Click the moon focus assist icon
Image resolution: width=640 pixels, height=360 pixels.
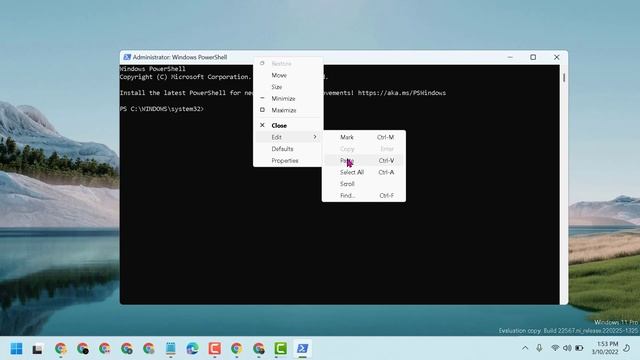[627, 348]
